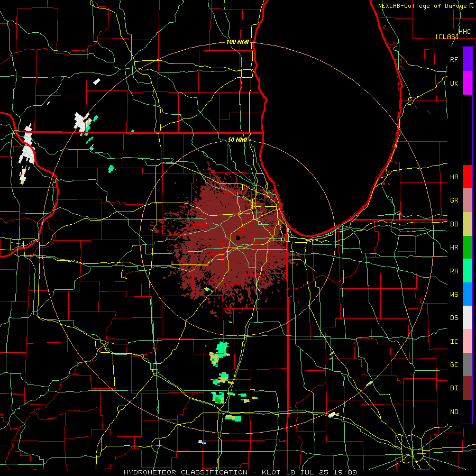
Task: Click the "RA" legend label
Action: (x=454, y=271)
